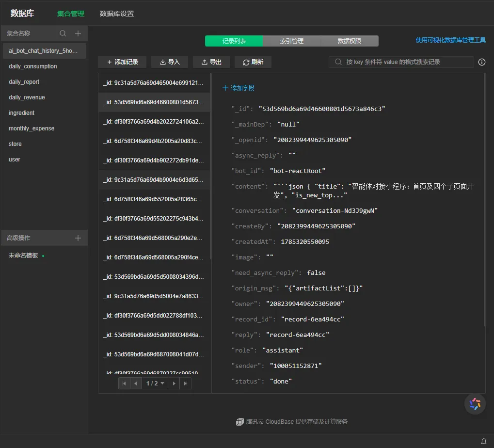Select record 9c31a5d76a69d4b9004e6d3d65
494x448 pixels.
point(154,179)
